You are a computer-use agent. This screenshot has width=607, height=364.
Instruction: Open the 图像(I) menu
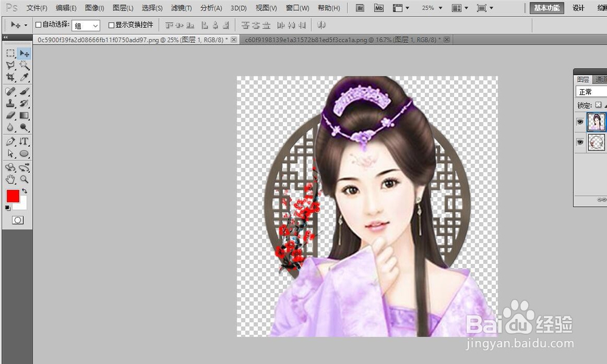pos(95,8)
